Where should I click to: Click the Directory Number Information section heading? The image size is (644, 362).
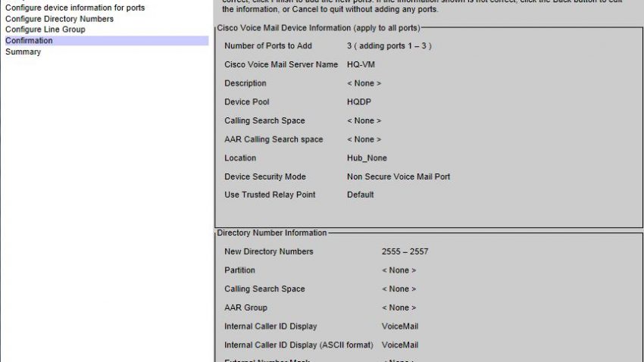click(x=272, y=233)
